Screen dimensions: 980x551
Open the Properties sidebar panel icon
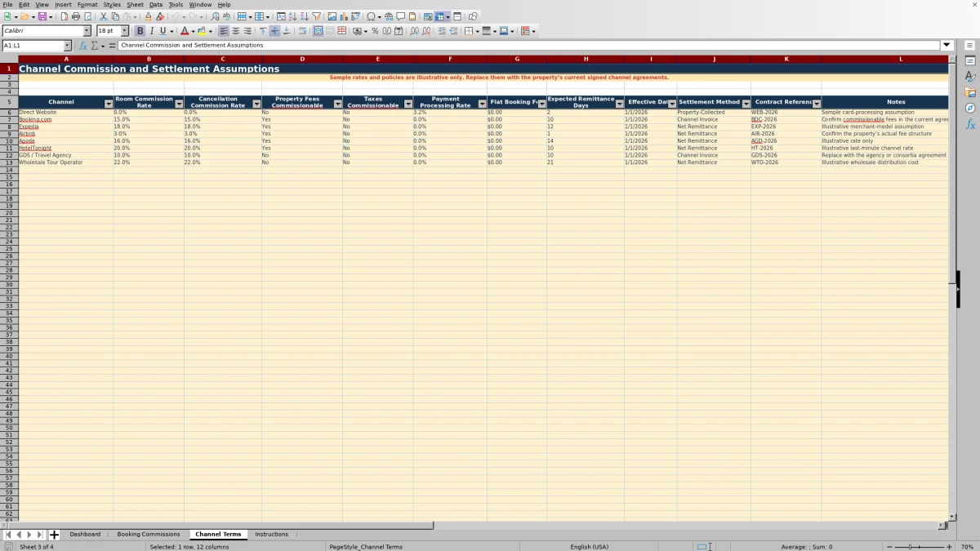pyautogui.click(x=970, y=61)
